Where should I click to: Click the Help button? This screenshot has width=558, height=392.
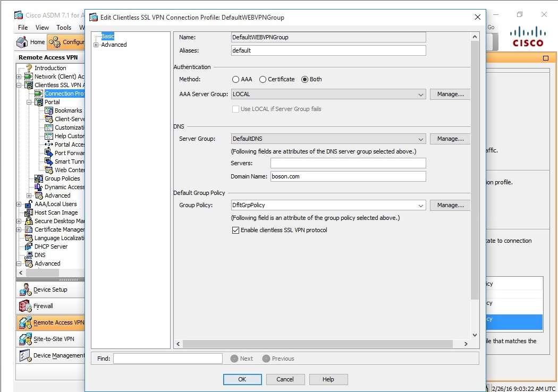point(328,379)
